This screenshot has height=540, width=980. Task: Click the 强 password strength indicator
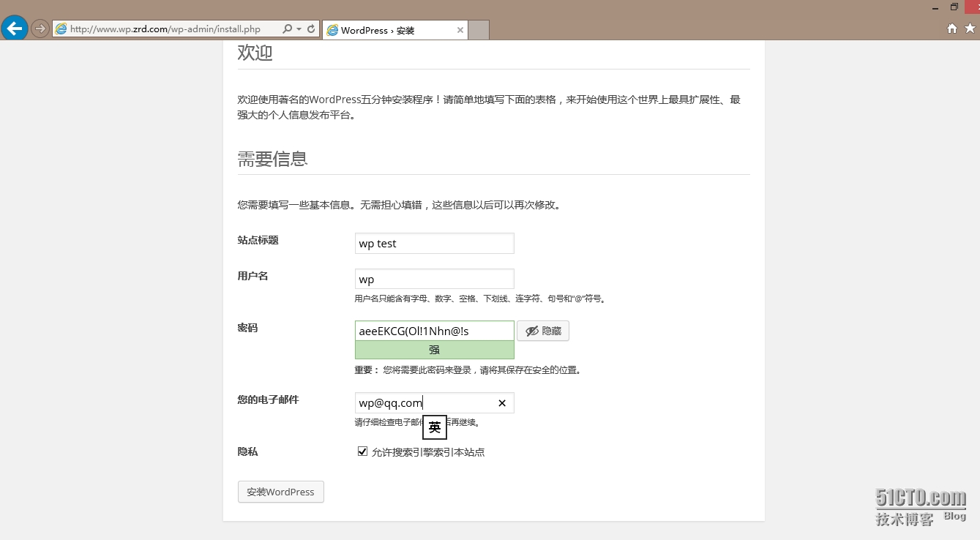click(435, 350)
